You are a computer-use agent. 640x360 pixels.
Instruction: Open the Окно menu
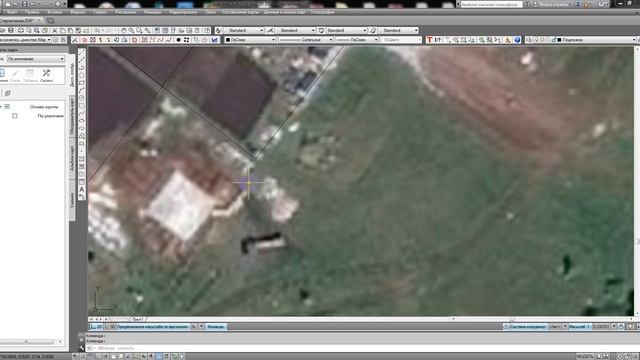click(x=210, y=12)
